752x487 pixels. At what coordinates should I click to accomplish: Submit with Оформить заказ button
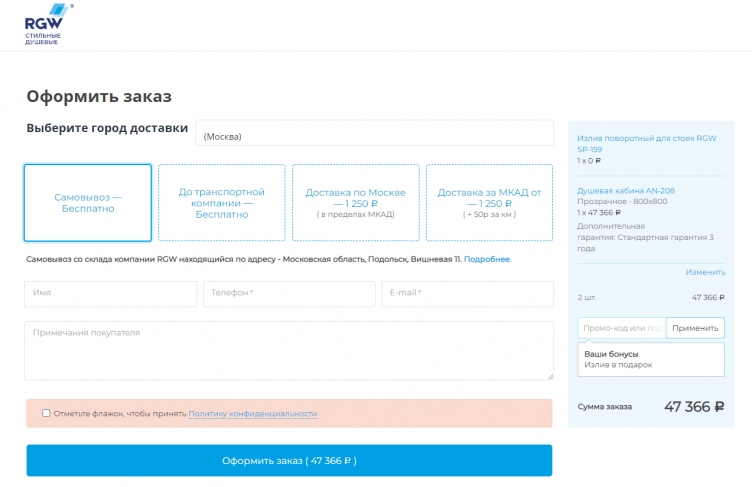click(289, 461)
